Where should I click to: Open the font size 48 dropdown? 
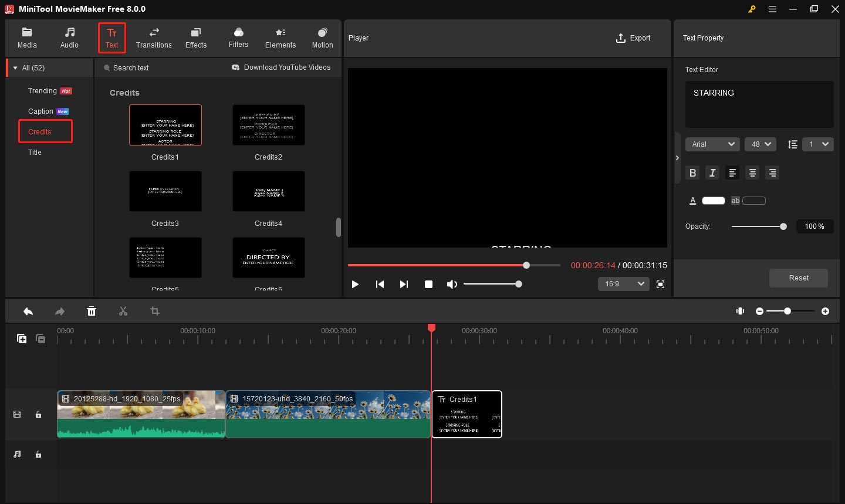[x=760, y=144]
